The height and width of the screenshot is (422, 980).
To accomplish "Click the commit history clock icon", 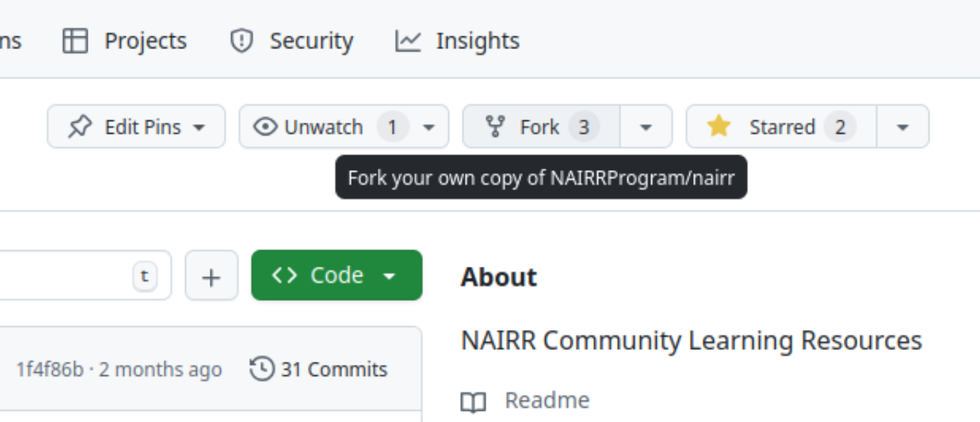I will pyautogui.click(x=262, y=369).
